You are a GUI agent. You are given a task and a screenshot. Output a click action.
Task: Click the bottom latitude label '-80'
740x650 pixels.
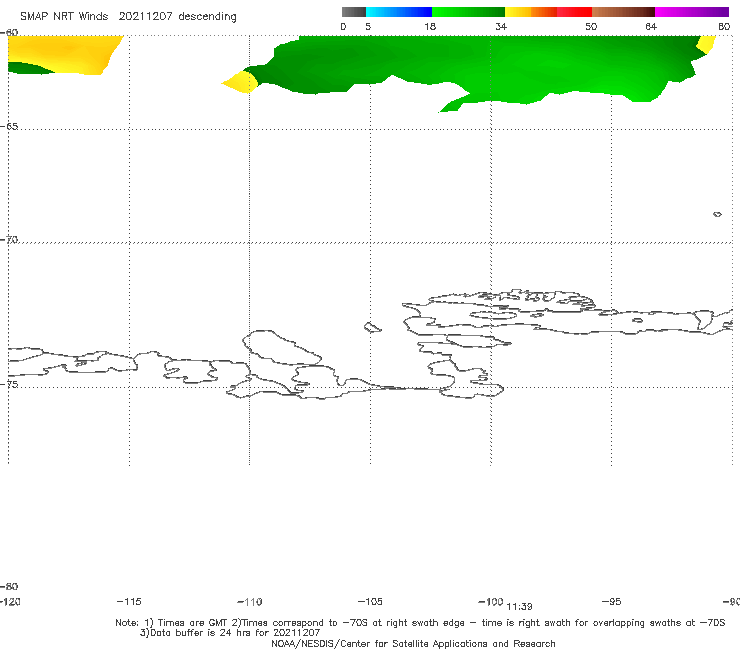9,586
